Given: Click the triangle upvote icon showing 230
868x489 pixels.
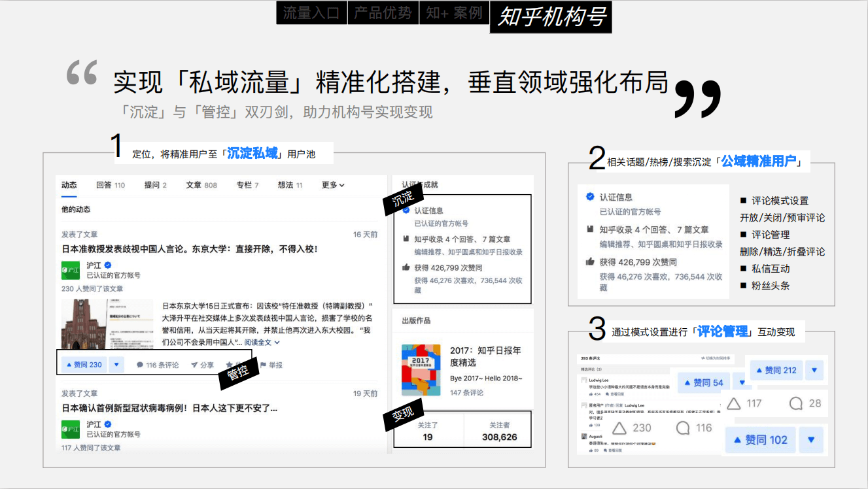Looking at the screenshot, I should tap(620, 428).
